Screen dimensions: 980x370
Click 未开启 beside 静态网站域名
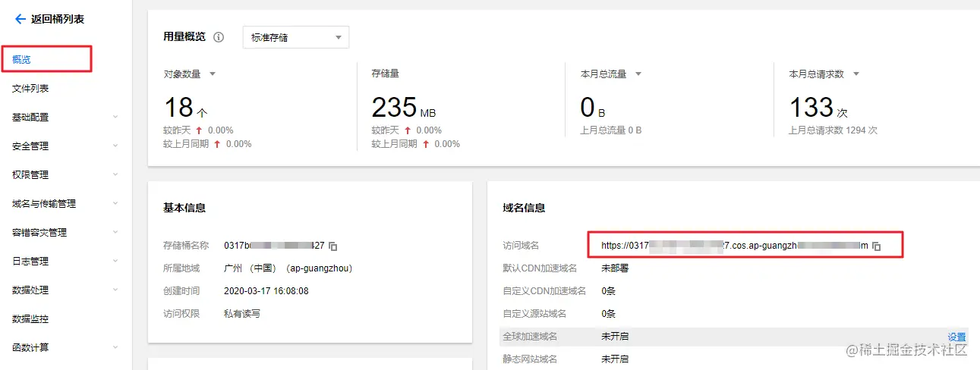[x=615, y=359]
